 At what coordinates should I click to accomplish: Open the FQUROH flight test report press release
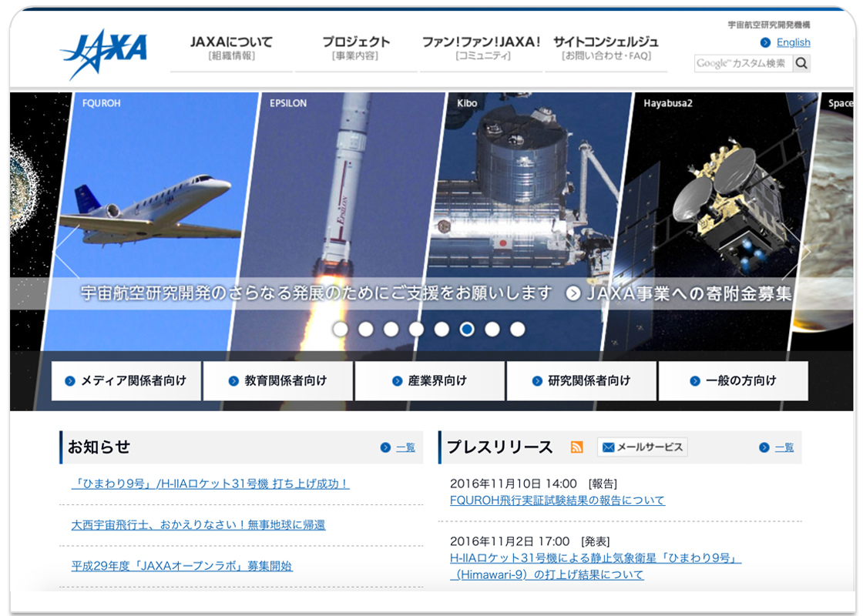[x=556, y=500]
